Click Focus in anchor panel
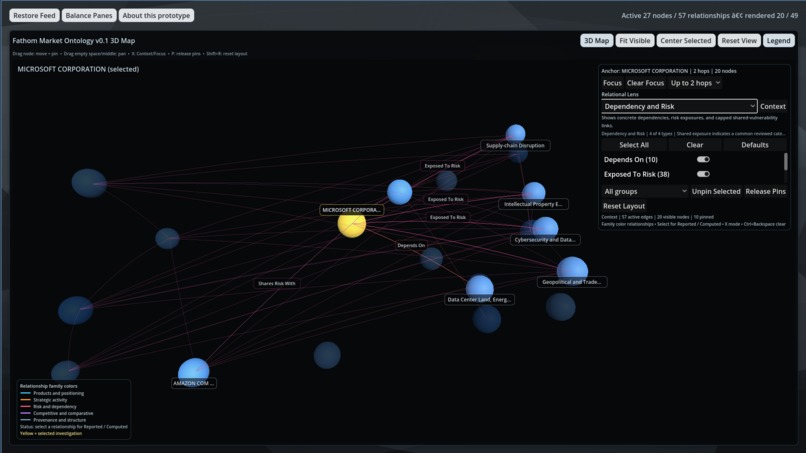Viewport: 806px width, 453px height. [x=612, y=83]
